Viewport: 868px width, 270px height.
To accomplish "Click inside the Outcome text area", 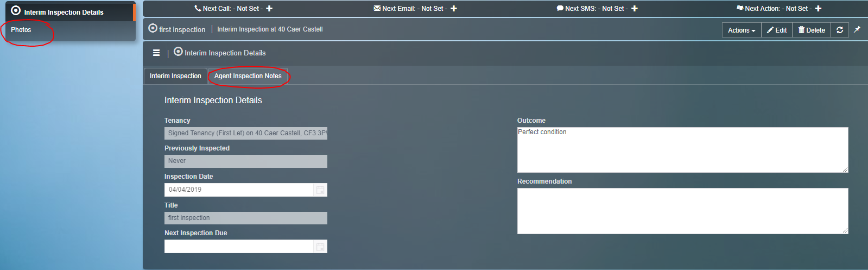I will pos(682,150).
